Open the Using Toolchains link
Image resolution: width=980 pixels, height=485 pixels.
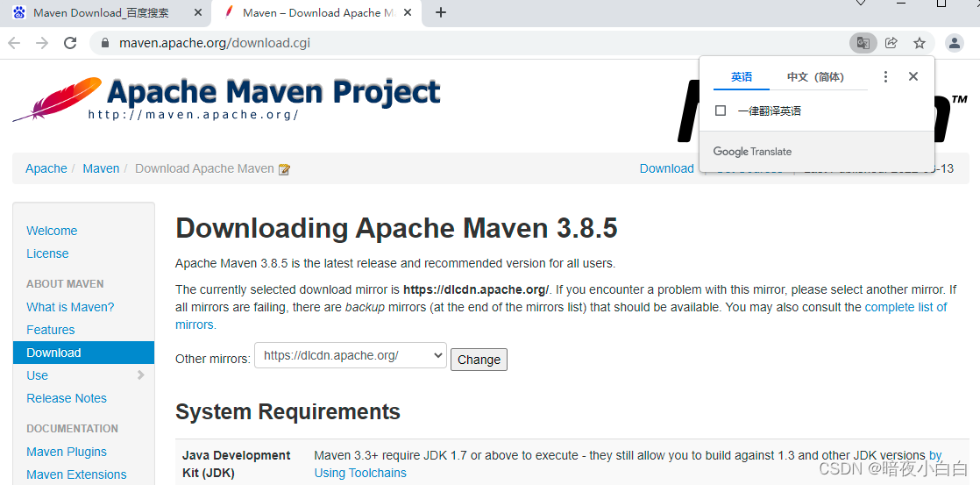[x=360, y=473]
